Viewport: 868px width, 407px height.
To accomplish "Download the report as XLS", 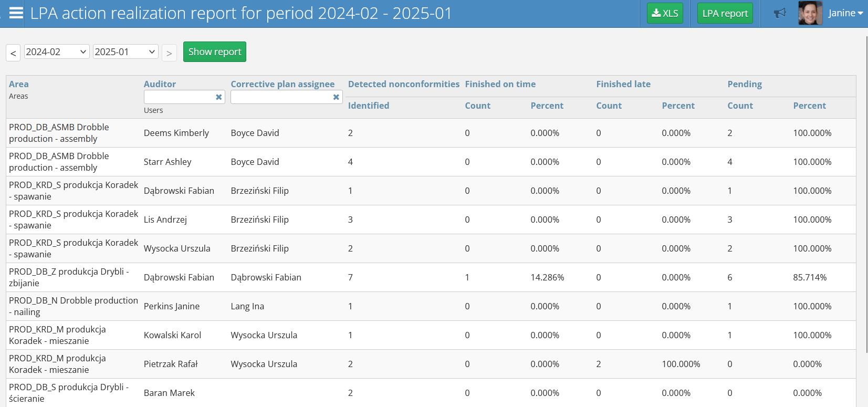I will (665, 14).
